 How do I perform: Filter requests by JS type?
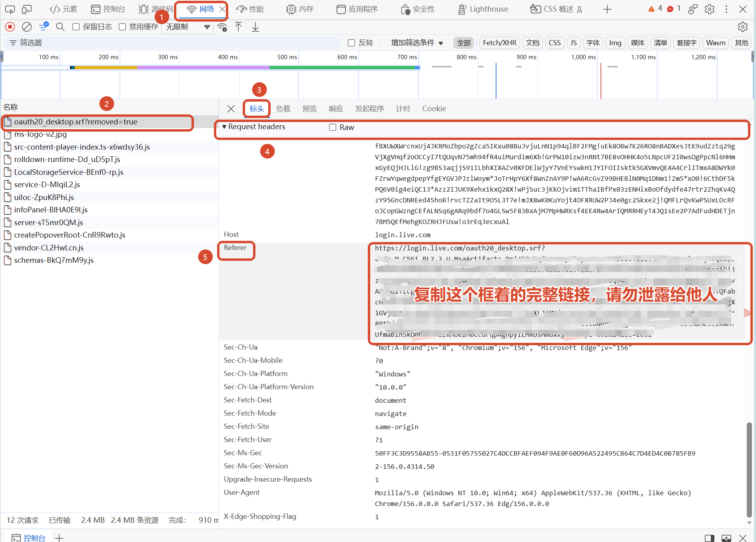tap(574, 43)
